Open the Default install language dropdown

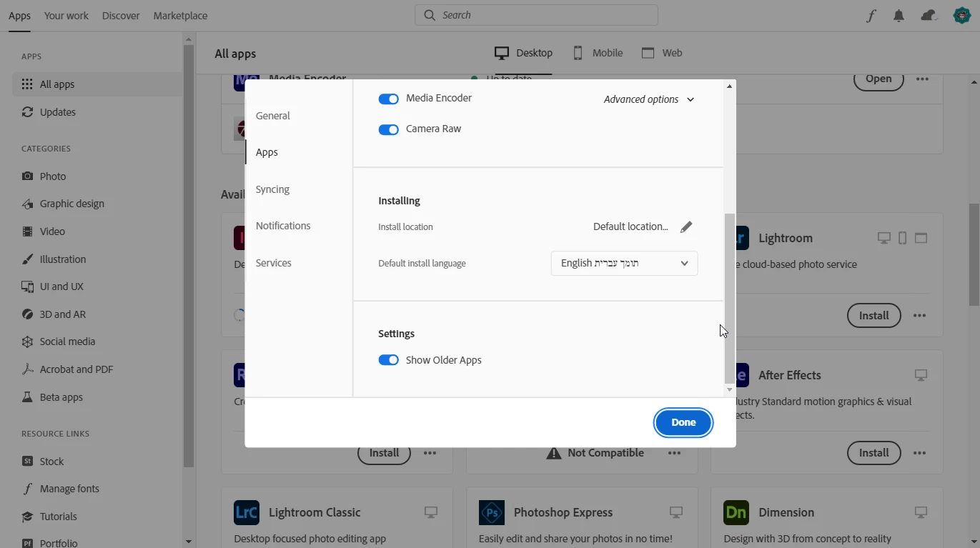click(x=624, y=263)
